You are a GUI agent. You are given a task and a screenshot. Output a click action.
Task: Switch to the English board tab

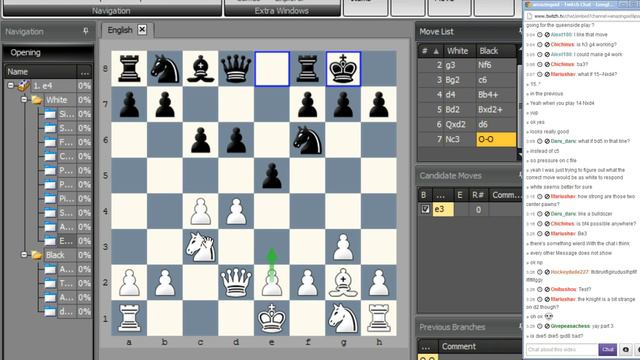click(x=120, y=30)
